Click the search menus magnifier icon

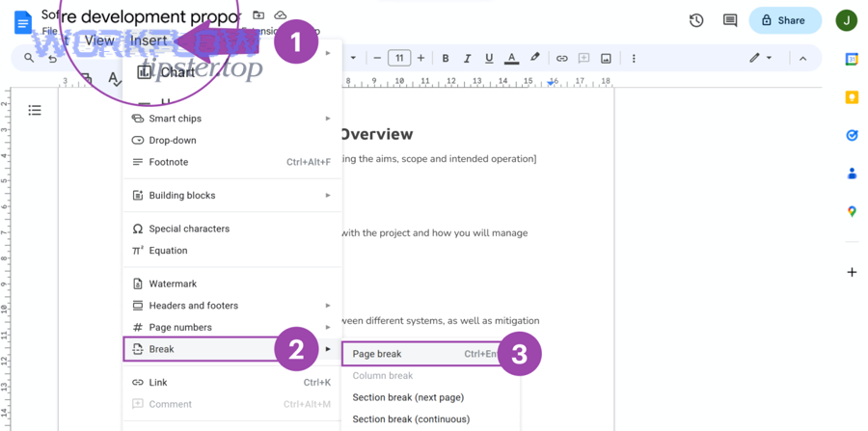point(29,58)
